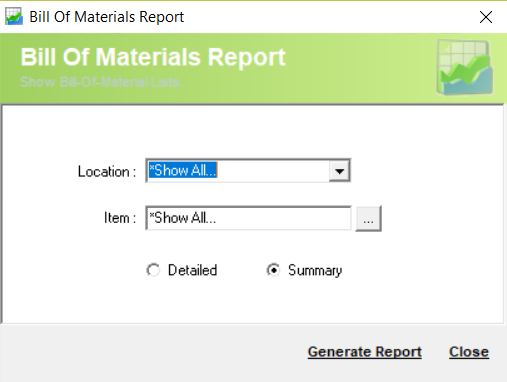Viewport: 507px width, 382px height.
Task: Select the Summary radio button
Action: coord(273,270)
